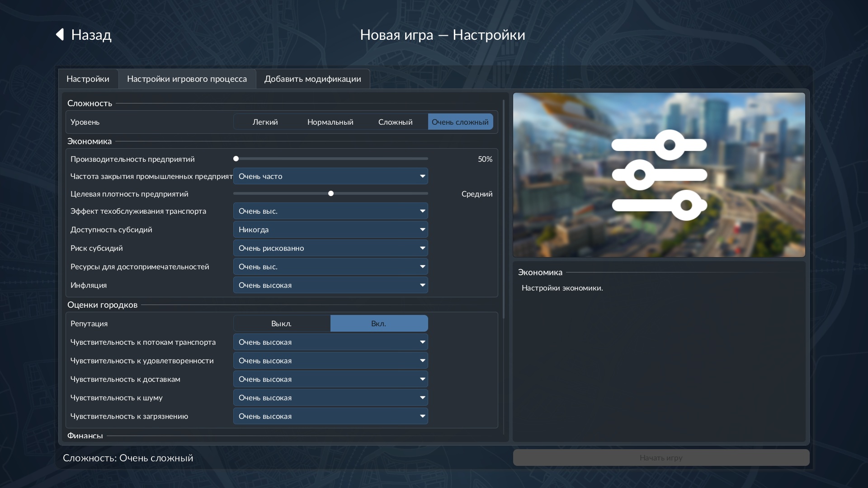The height and width of the screenshot is (488, 868).
Task: Open the Инфляция dropdown
Action: pyautogui.click(x=330, y=285)
